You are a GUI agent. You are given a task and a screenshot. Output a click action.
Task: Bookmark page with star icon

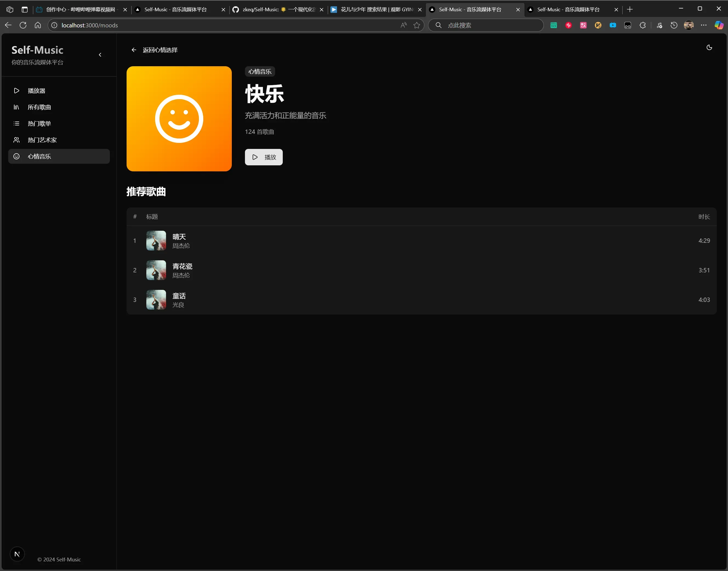[416, 25]
